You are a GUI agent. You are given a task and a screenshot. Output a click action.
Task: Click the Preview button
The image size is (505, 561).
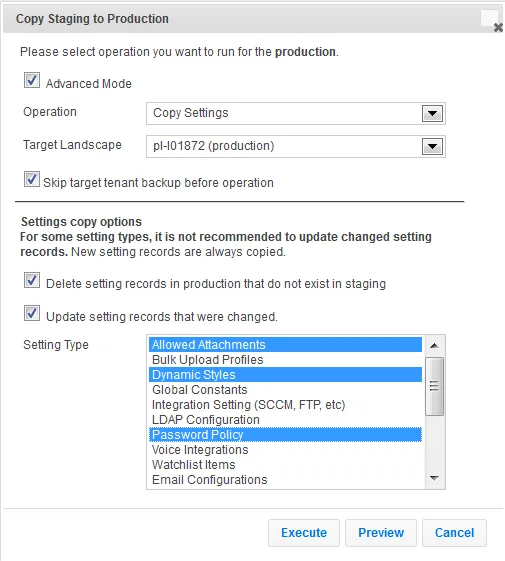tap(381, 533)
